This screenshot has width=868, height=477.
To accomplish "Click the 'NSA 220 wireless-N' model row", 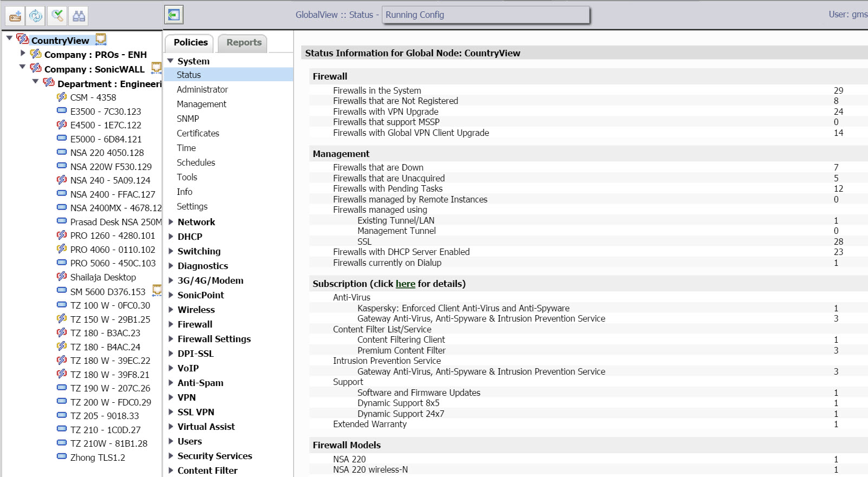I will (x=588, y=469).
